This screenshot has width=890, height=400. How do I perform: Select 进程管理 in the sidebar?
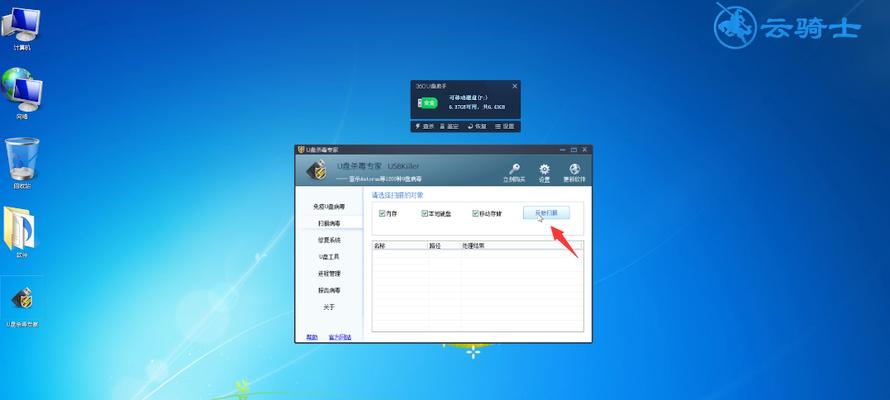329,273
